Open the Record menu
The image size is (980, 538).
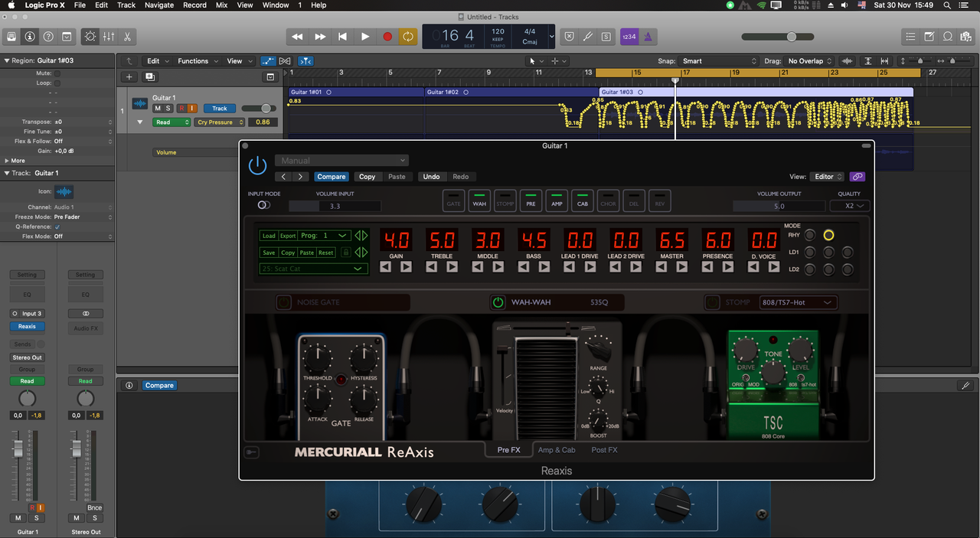(x=194, y=5)
